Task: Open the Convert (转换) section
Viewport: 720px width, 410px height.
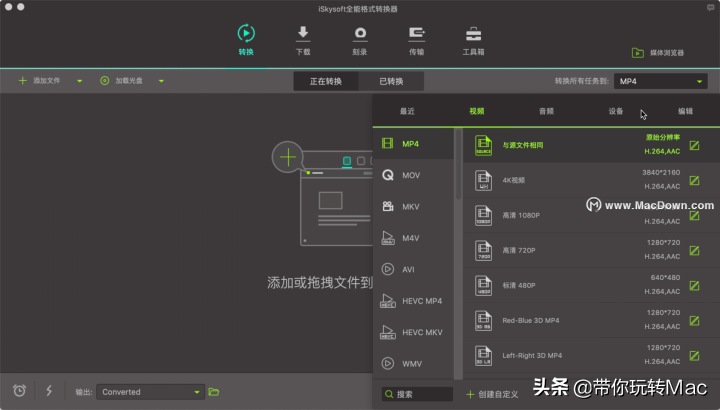Action: pos(246,40)
